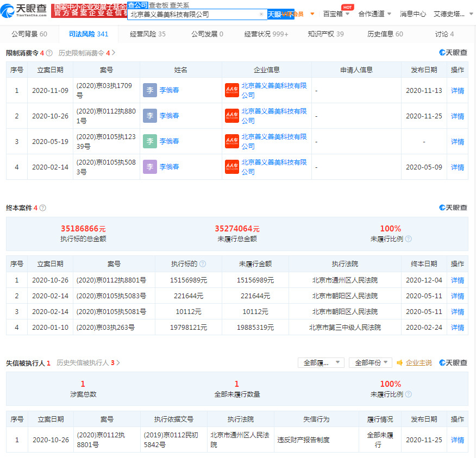Open 详情 for case 京0105执12339号
Image resolution: width=476 pixels, height=458 pixels.
coord(457,141)
